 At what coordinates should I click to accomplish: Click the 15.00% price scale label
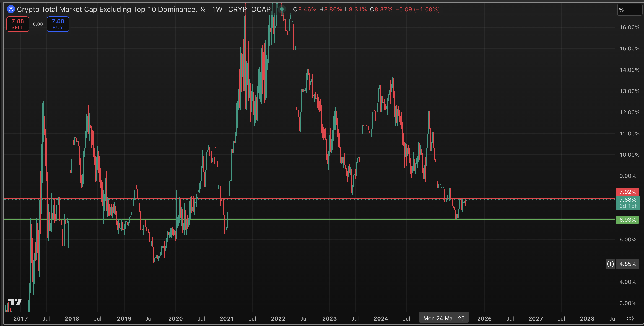click(629, 49)
